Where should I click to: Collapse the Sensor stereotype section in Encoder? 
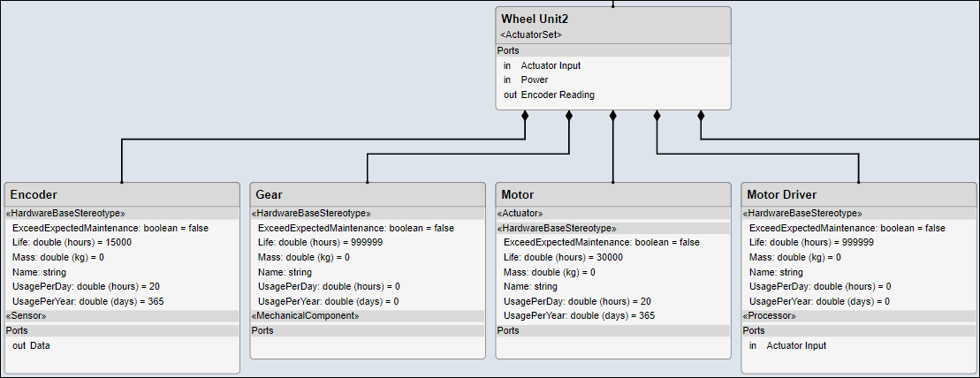point(27,315)
